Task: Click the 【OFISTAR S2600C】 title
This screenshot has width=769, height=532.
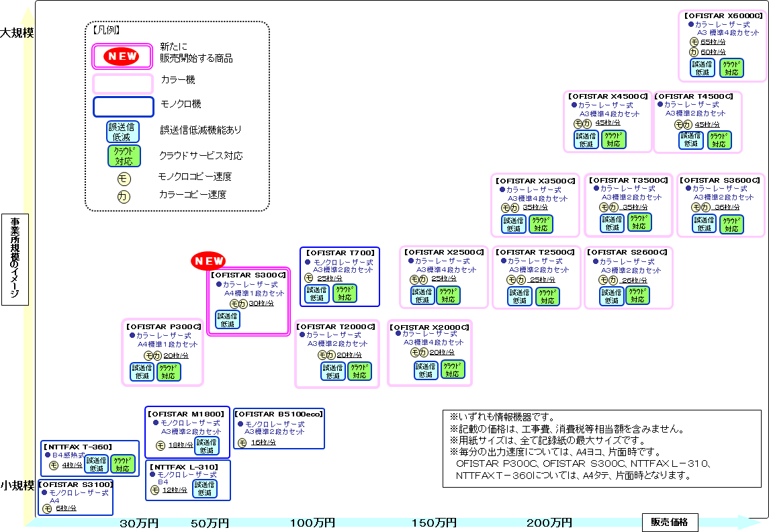Action: pyautogui.click(x=627, y=252)
